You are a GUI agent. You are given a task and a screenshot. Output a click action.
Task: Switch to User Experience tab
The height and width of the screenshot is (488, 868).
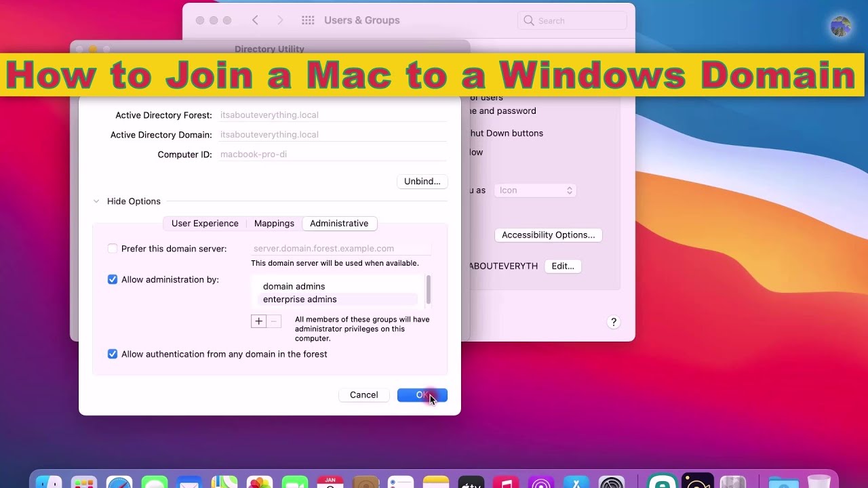(x=205, y=224)
